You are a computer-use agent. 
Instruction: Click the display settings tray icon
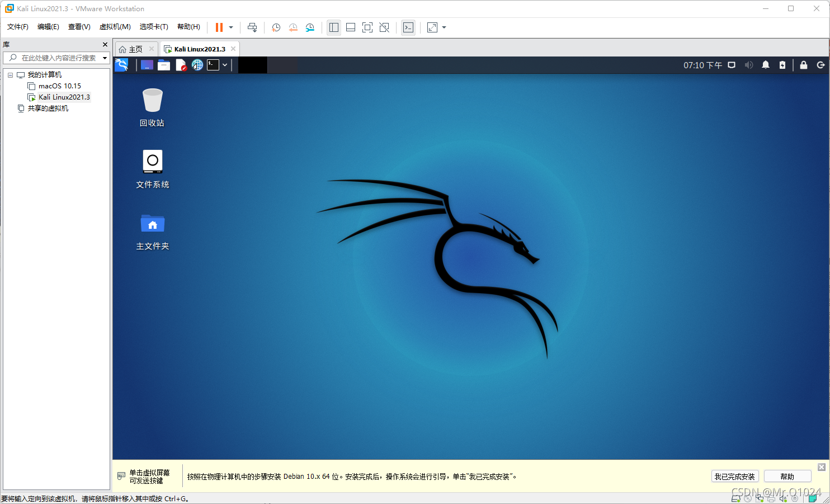[732, 65]
